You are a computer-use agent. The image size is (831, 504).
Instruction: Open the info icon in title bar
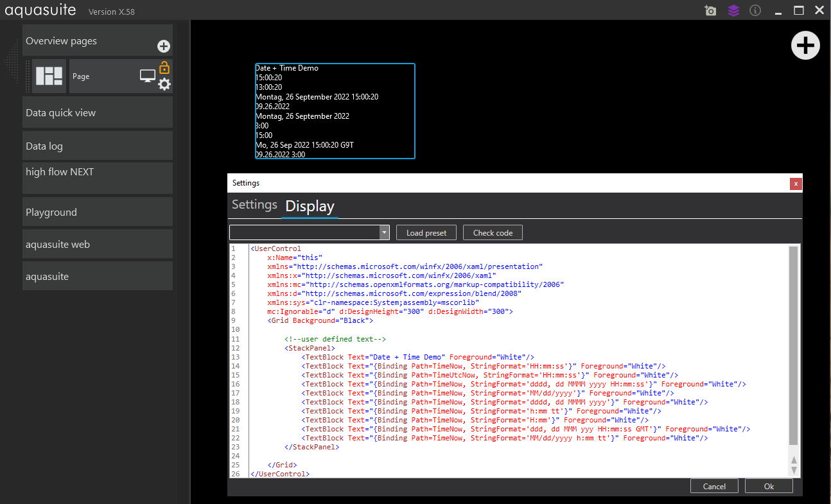755,10
